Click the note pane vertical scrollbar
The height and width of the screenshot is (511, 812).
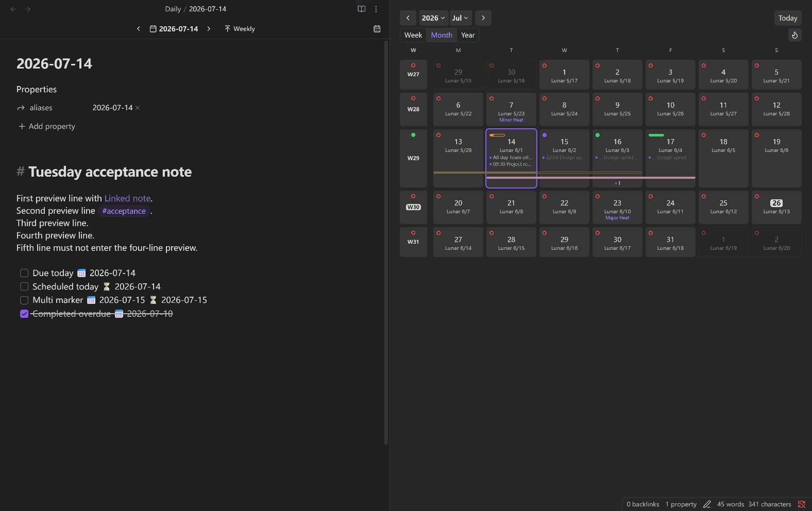point(386,242)
